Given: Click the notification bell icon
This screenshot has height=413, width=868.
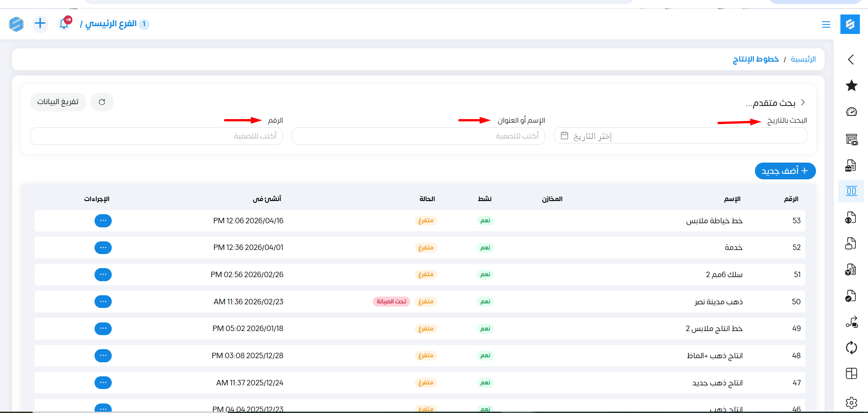Looking at the screenshot, I should click(64, 24).
